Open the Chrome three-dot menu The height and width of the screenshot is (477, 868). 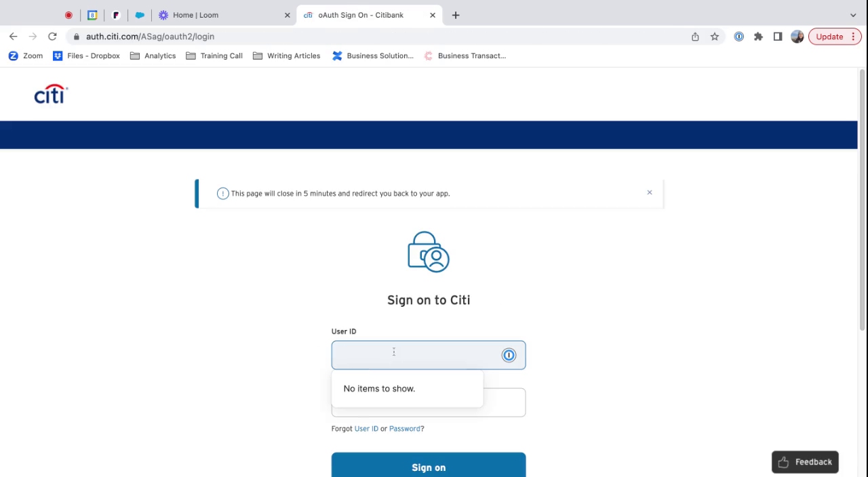point(853,37)
